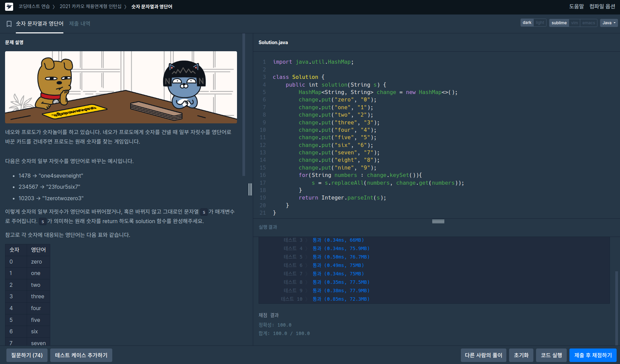This screenshot has width=620, height=364.
Task: Click the 질문하기 (74) button
Action: tap(27, 355)
